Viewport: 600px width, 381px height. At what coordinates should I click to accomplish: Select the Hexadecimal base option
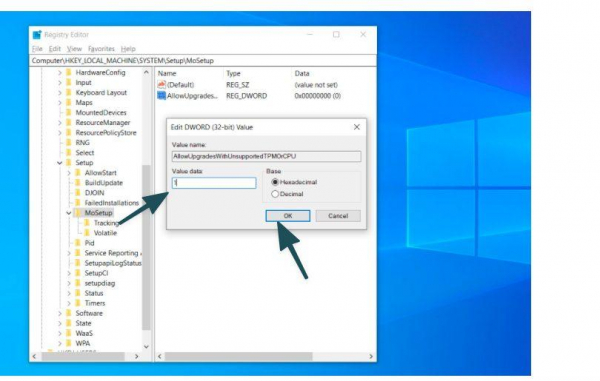click(294, 182)
